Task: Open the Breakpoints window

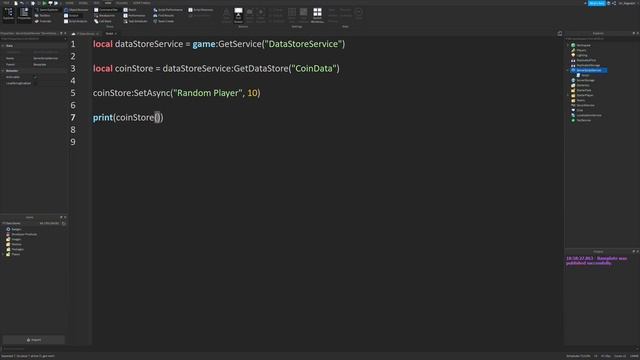Action: click(104, 16)
